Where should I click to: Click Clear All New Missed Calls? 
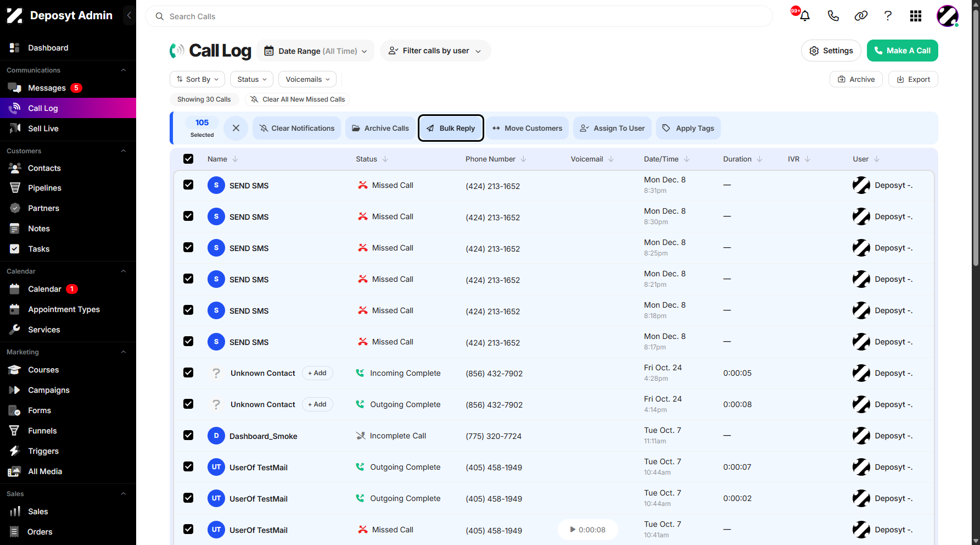(298, 99)
